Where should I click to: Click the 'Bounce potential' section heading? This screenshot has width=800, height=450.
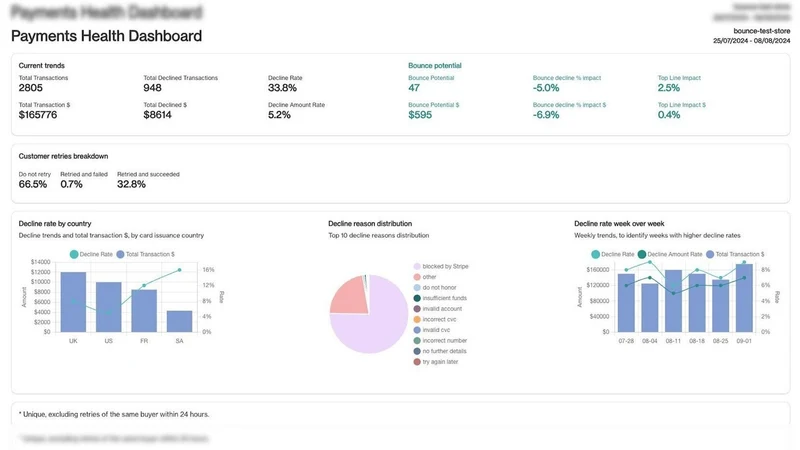pyautogui.click(x=435, y=65)
